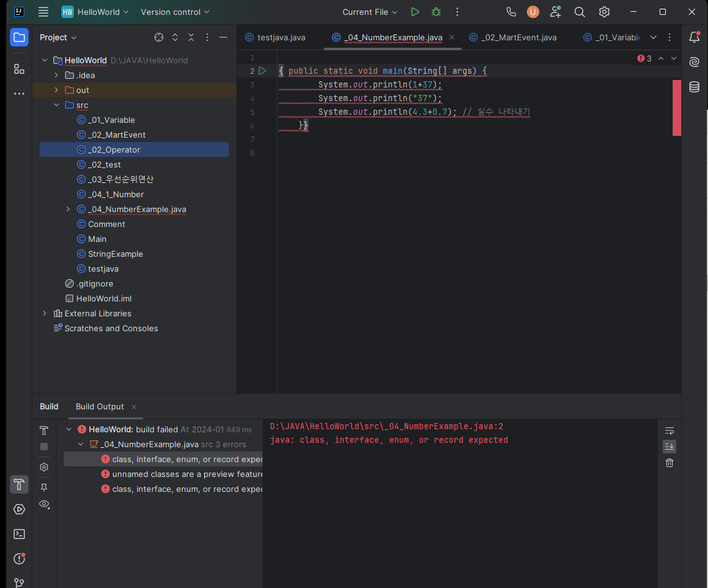The width and height of the screenshot is (708, 588).
Task: Expand the .idea folder
Action: click(x=56, y=75)
